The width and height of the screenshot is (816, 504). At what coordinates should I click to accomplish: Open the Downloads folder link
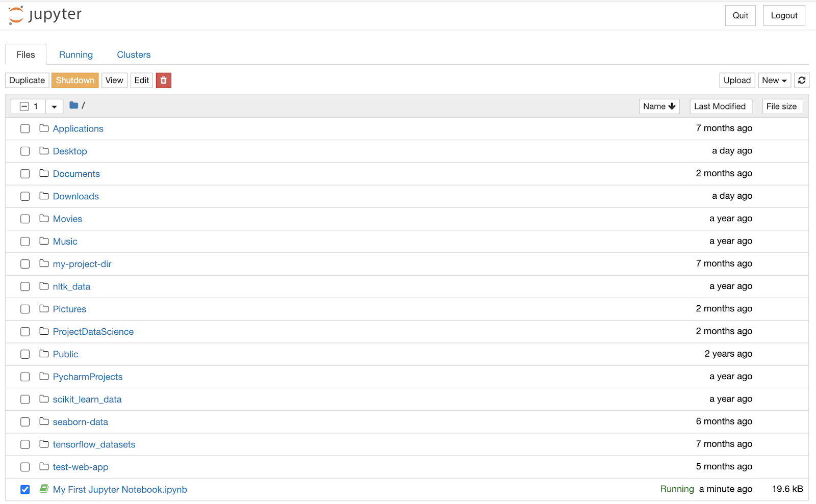(76, 197)
